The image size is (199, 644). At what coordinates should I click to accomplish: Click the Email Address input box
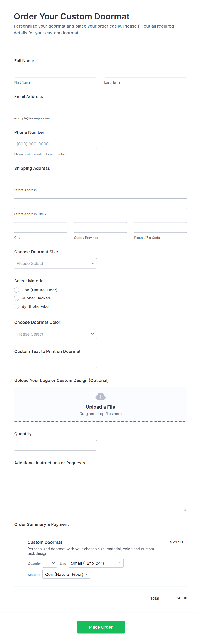click(55, 108)
